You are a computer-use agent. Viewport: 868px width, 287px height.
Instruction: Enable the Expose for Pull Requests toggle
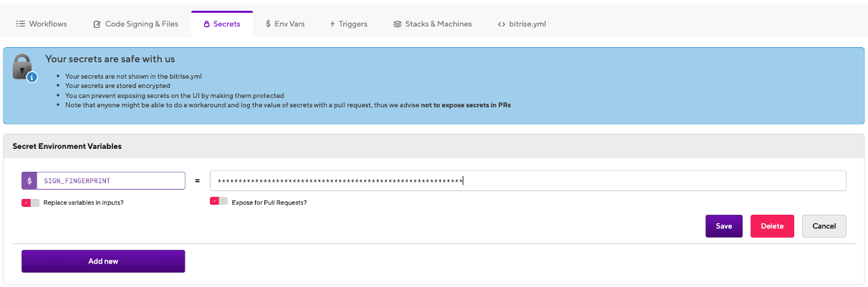[218, 202]
